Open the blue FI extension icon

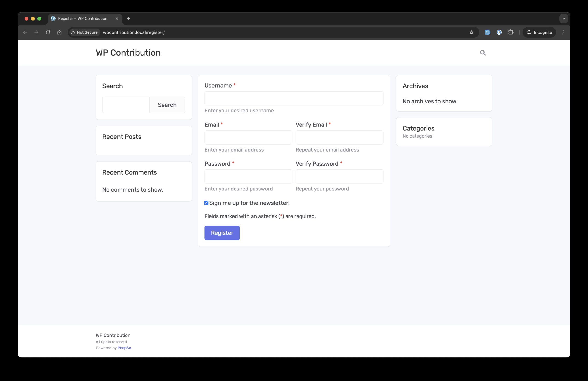487,32
